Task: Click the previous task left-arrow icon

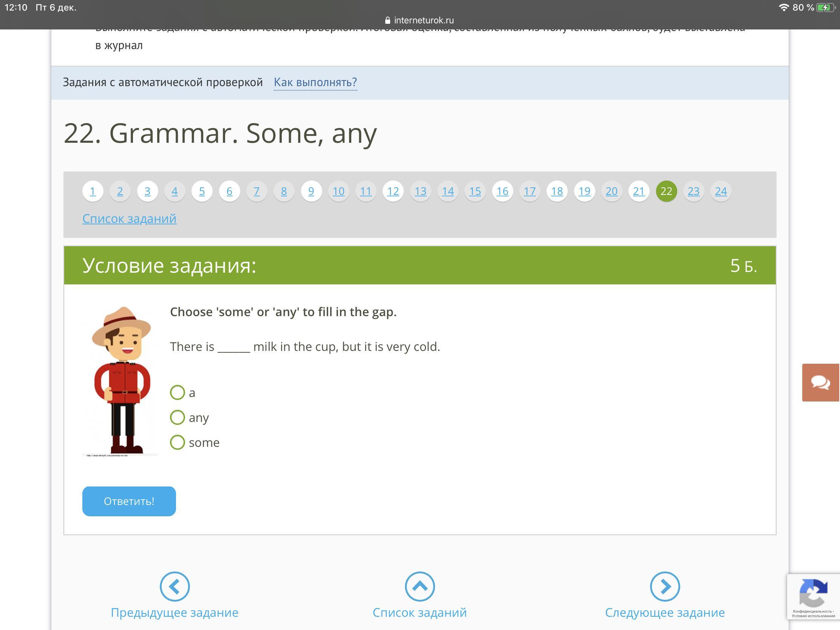Action: pyautogui.click(x=174, y=586)
